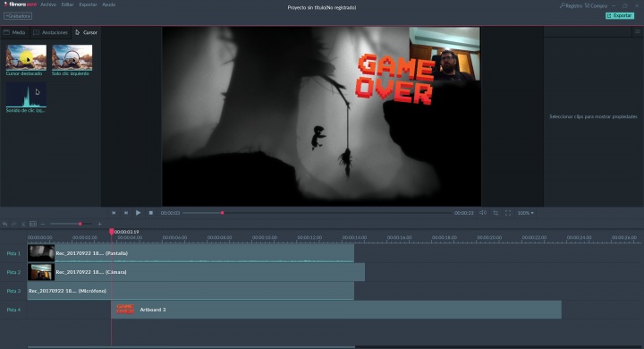Toggle fullscreen preview icon
Image resolution: width=644 pixels, height=349 pixels.
coord(508,213)
